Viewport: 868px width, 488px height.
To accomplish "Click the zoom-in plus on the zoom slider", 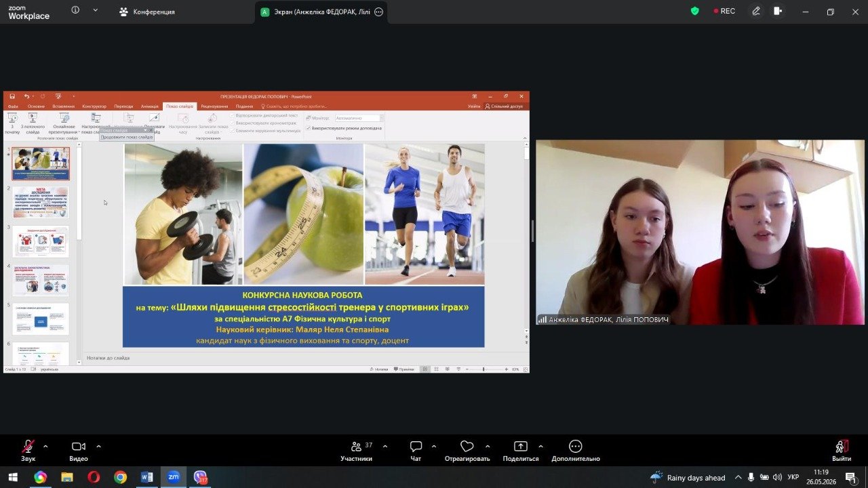I will coord(506,369).
